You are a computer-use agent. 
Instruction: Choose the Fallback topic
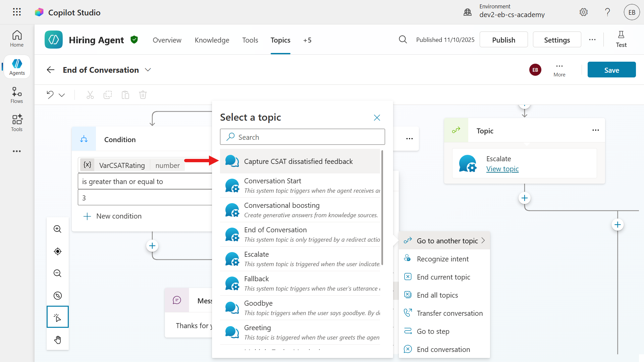pyautogui.click(x=300, y=283)
